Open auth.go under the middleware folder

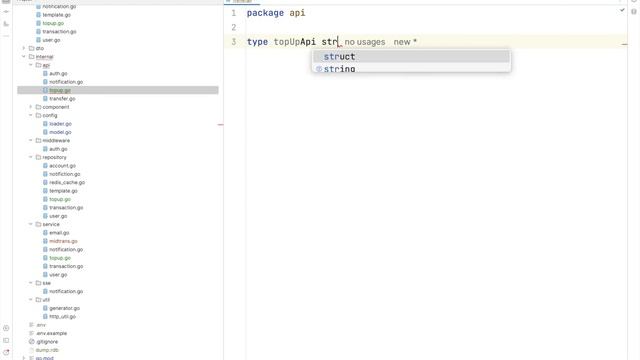[58, 149]
